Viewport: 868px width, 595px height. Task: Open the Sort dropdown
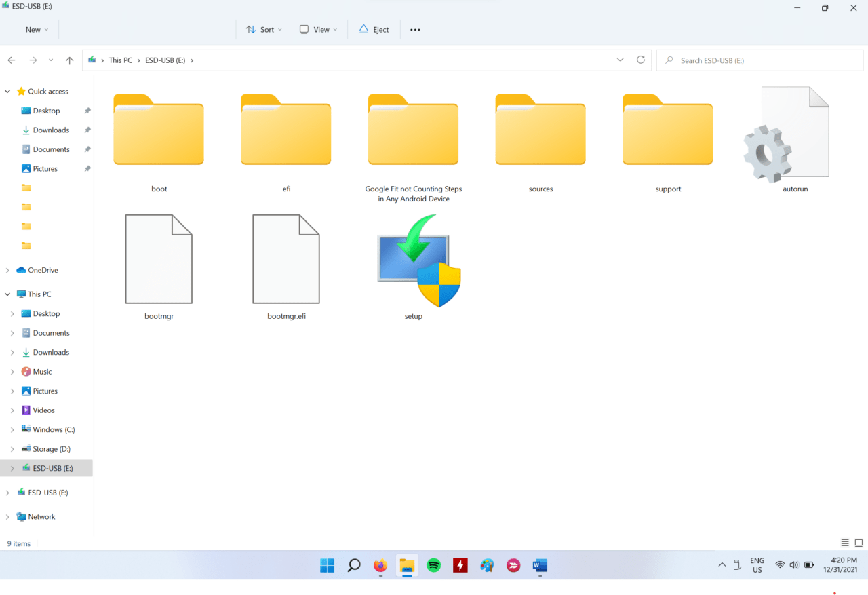[264, 29]
